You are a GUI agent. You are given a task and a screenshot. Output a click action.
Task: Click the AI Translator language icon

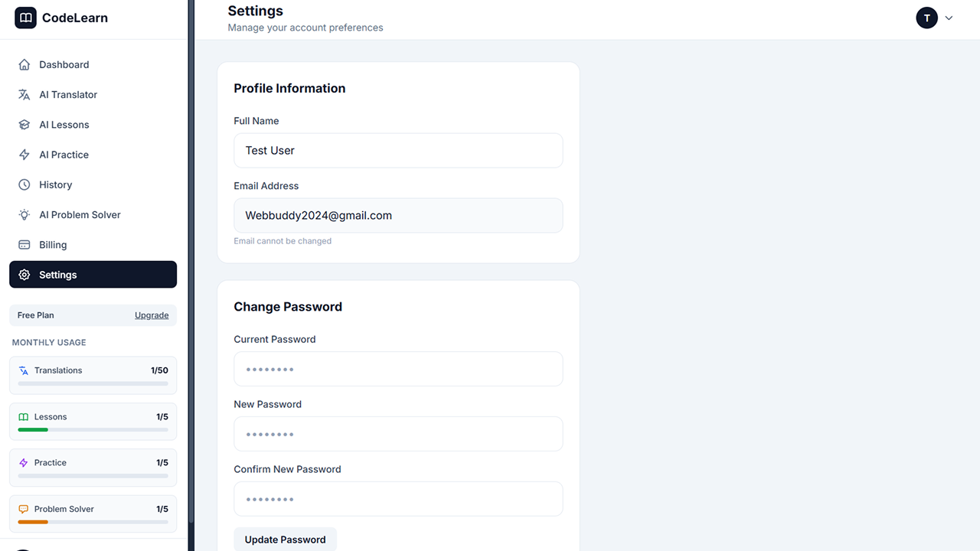pos(24,95)
